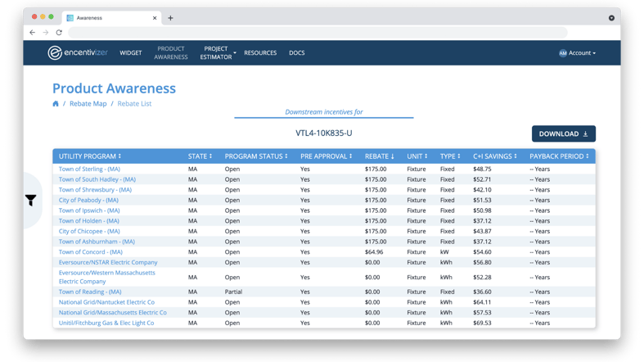
Task: Click the 'kW' type cell
Action: (x=444, y=252)
